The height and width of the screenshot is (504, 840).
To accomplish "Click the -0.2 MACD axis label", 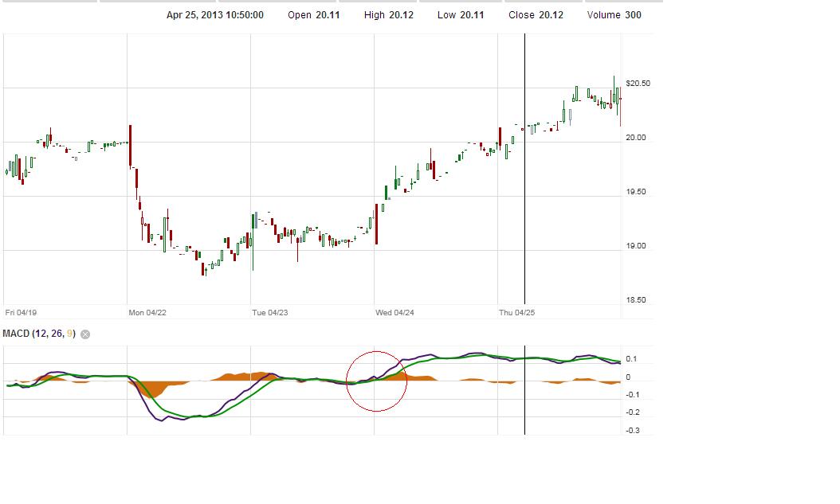I will 633,412.
